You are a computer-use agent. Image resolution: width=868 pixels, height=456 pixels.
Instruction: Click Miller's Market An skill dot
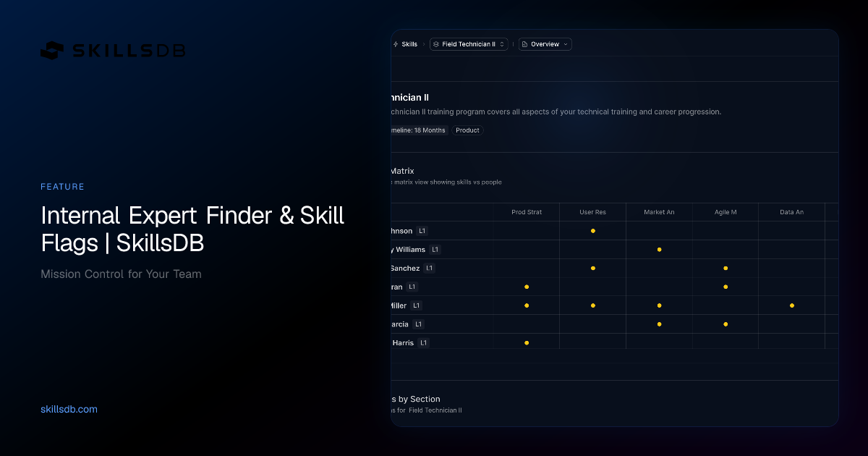click(x=659, y=305)
